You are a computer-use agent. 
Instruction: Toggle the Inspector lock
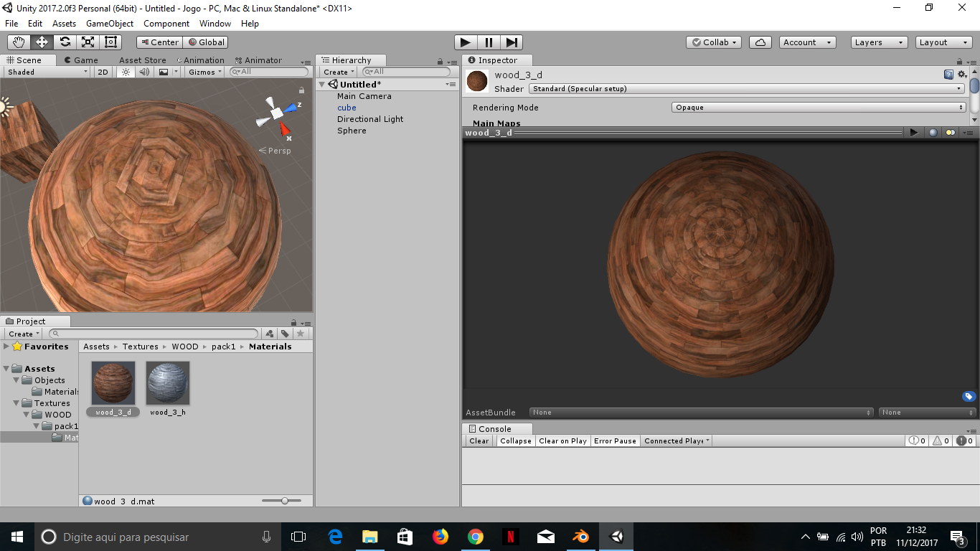(x=959, y=62)
